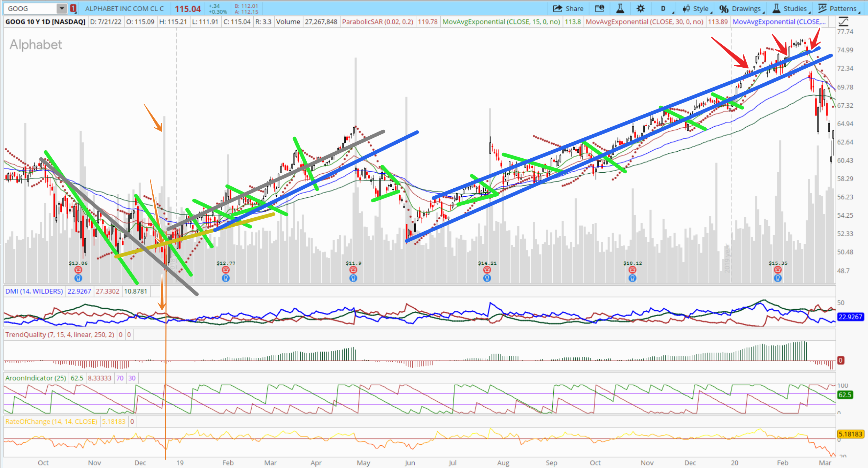Click the lightbulb icon under $12.77
868x468 pixels.
tap(226, 278)
